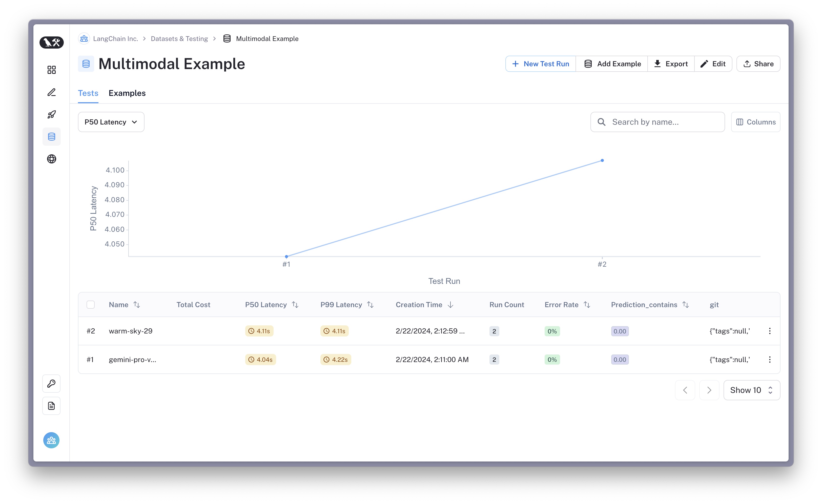Viewport: 822px width, 504px height.
Task: Expand the P50 Latency metric dropdown
Action: coord(111,122)
